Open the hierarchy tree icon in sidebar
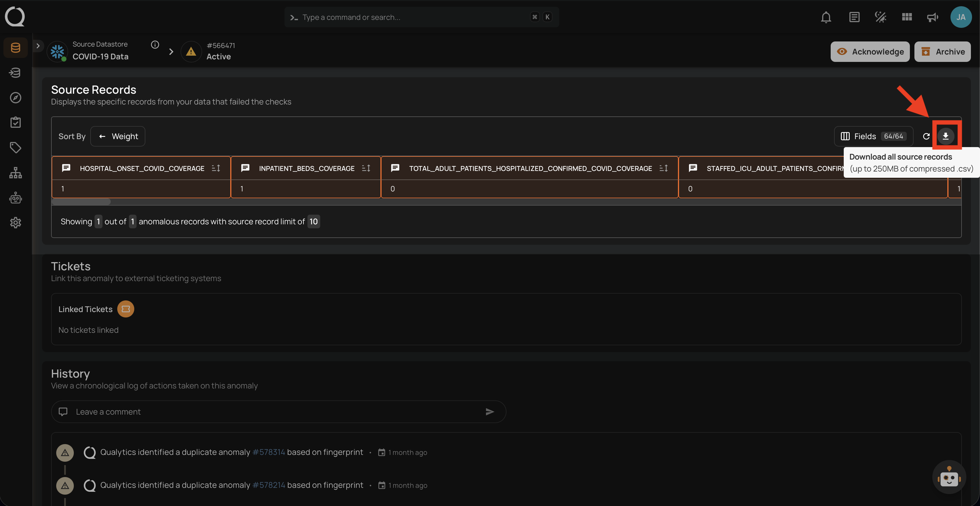This screenshot has width=980, height=506. click(x=16, y=173)
